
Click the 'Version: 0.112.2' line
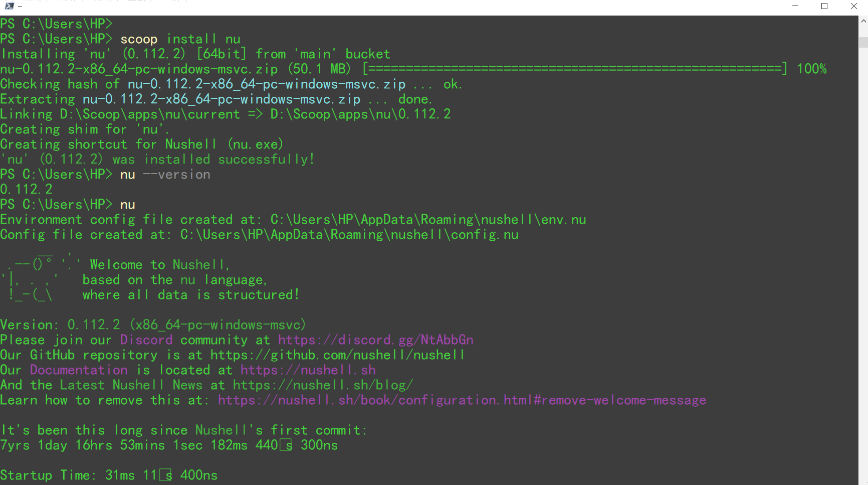coord(153,325)
